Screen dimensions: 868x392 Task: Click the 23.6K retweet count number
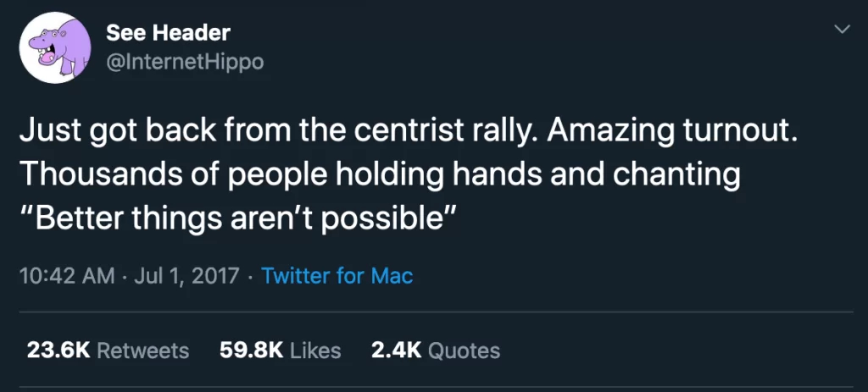(x=58, y=350)
